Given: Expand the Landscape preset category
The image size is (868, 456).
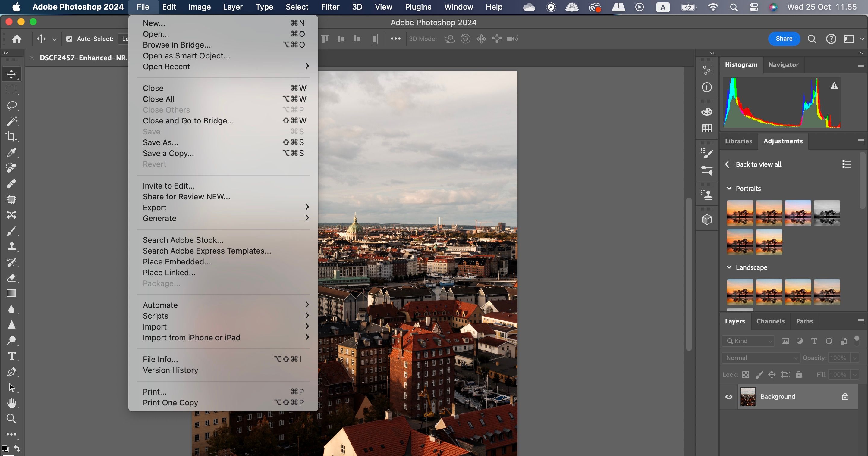Looking at the screenshot, I should [x=729, y=267].
